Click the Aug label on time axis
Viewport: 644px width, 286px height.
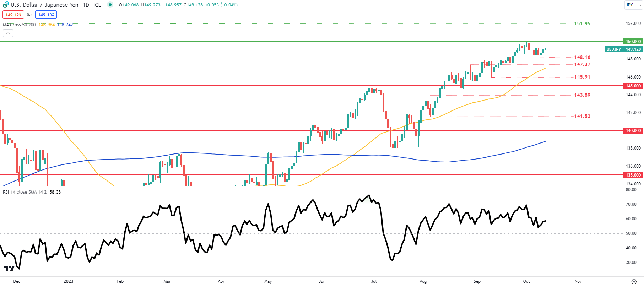click(x=423, y=281)
